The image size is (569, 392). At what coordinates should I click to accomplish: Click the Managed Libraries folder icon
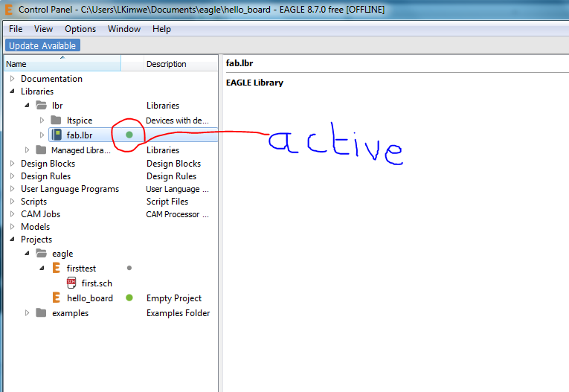point(42,150)
